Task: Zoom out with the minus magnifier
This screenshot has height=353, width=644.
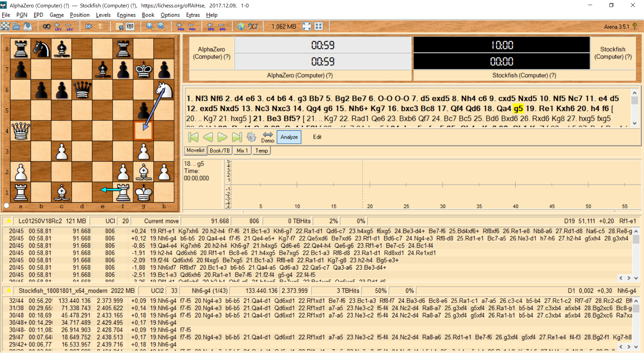Action: tap(161, 26)
